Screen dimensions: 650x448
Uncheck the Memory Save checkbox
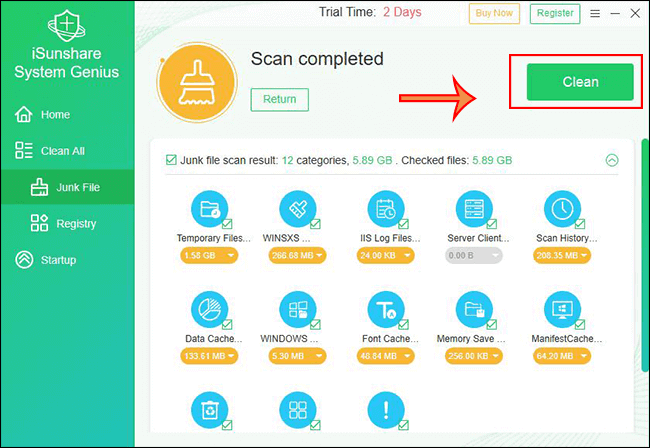click(x=492, y=324)
